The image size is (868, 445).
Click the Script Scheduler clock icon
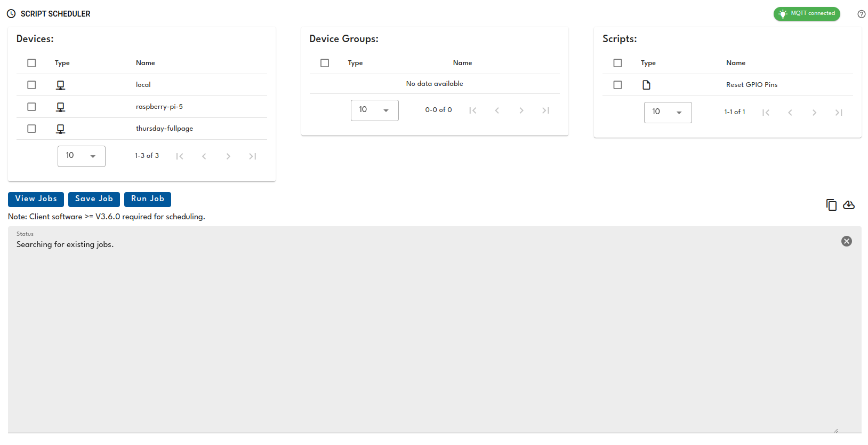(11, 14)
